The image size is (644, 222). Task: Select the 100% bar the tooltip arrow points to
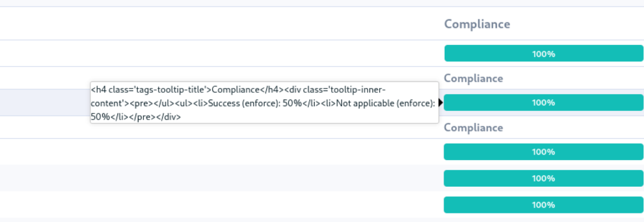(x=543, y=103)
